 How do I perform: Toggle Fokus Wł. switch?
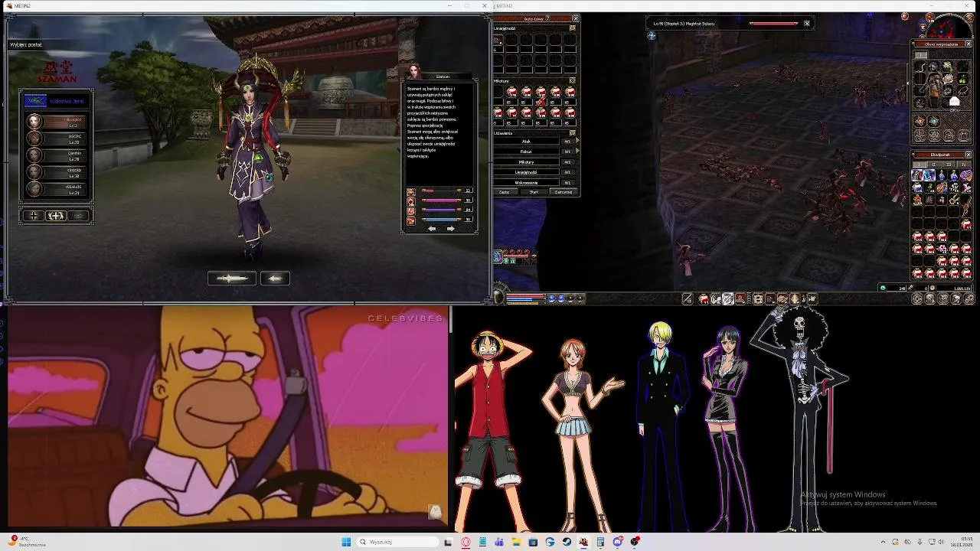(x=567, y=152)
